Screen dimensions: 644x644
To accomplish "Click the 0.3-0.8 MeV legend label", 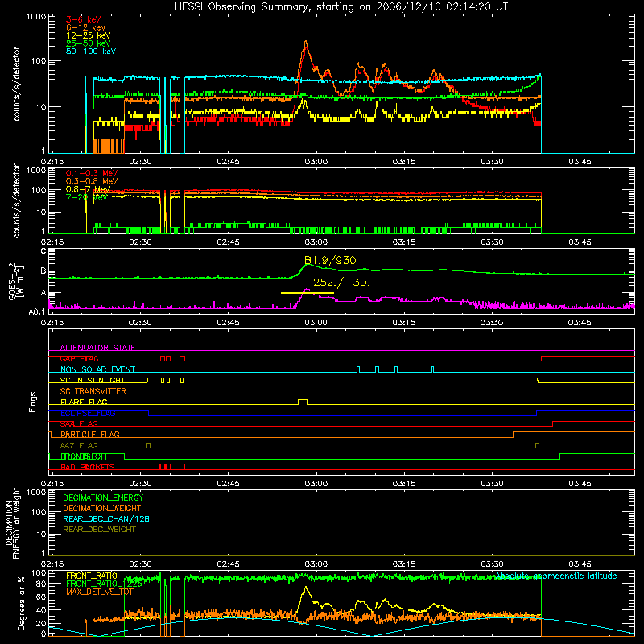I will pyautogui.click(x=92, y=181).
